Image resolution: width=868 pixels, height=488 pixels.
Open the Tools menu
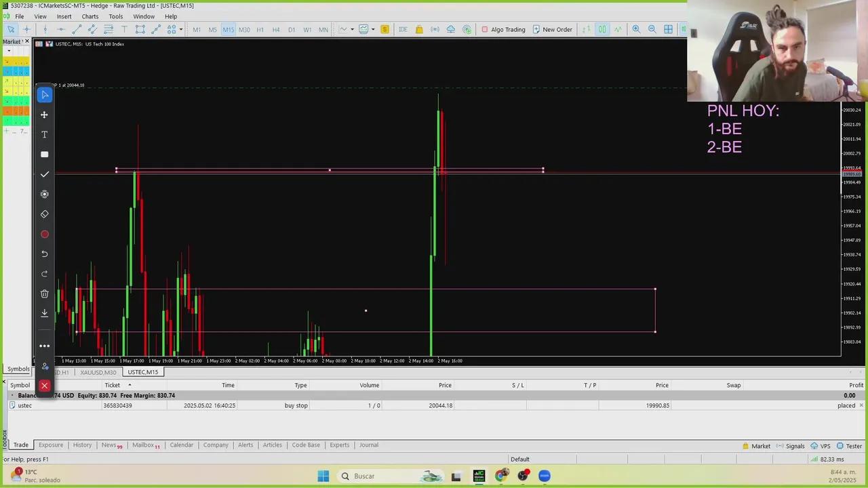(x=116, y=16)
